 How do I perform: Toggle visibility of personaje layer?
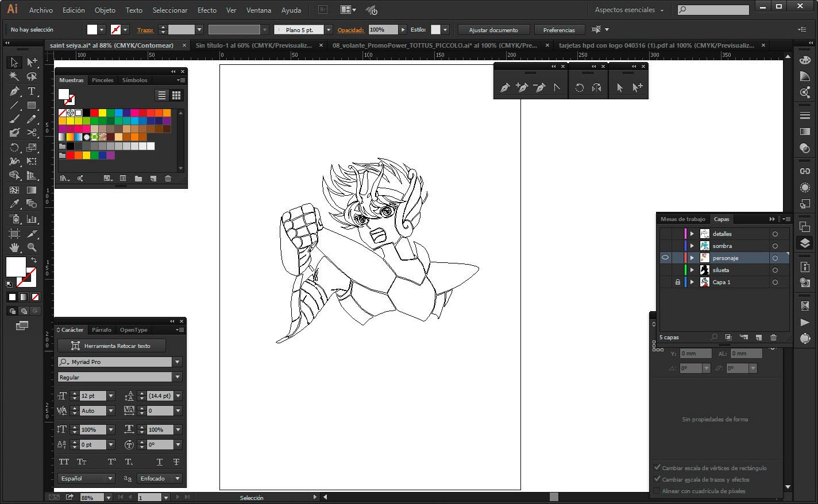click(665, 258)
